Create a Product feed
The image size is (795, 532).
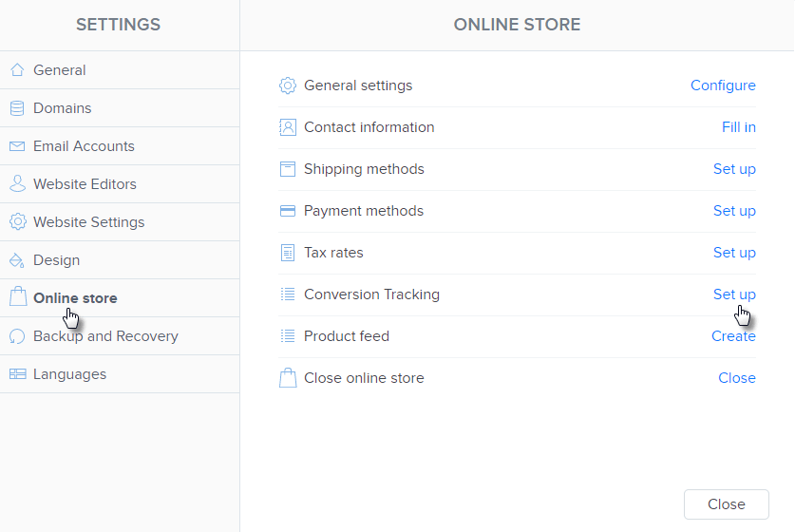[x=733, y=336]
